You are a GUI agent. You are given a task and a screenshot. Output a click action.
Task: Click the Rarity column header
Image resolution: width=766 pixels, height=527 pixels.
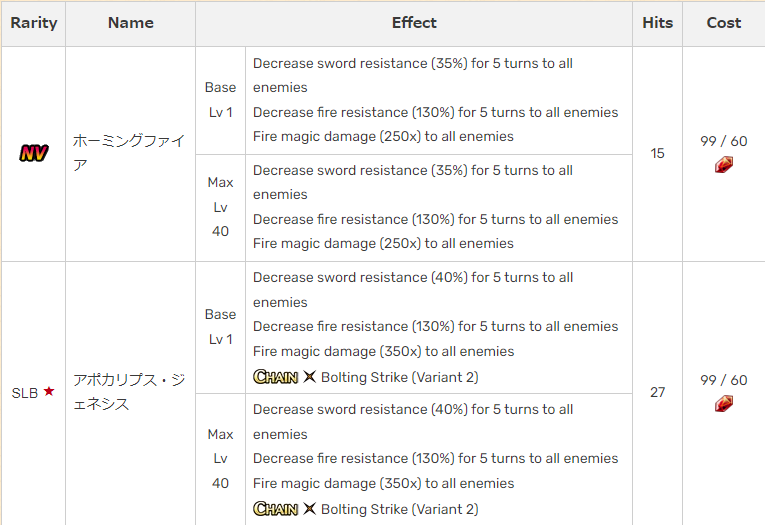tap(33, 23)
